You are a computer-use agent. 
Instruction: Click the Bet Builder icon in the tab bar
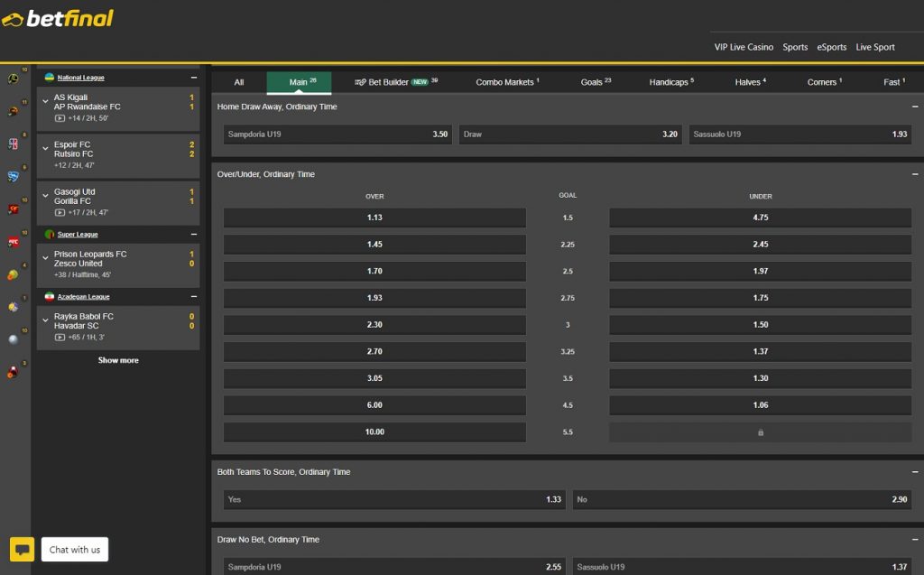[x=360, y=82]
